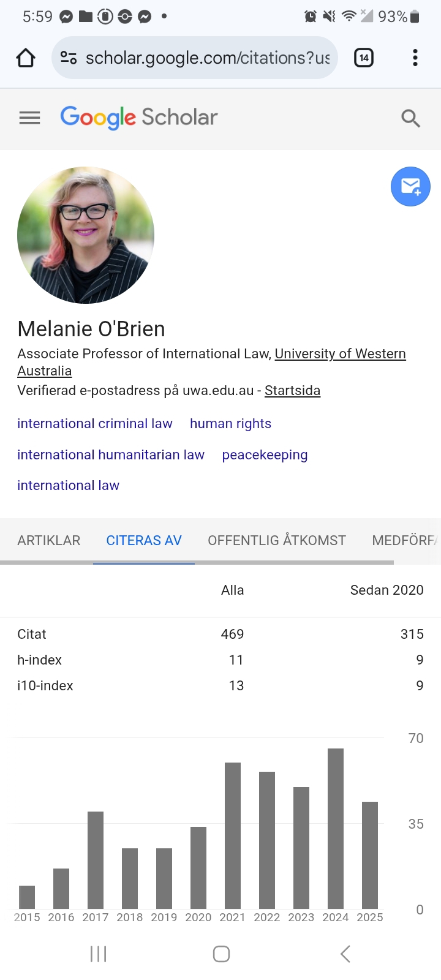Switch to the ARTIKLAR tab
This screenshot has width=441, height=980.
48,540
